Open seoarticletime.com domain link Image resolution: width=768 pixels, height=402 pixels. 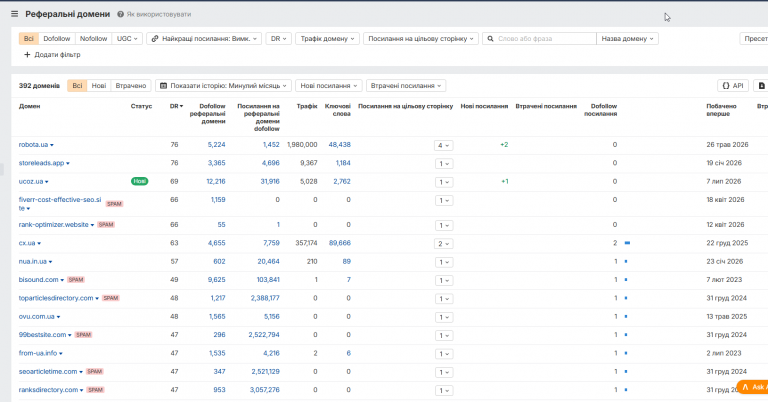(50, 372)
